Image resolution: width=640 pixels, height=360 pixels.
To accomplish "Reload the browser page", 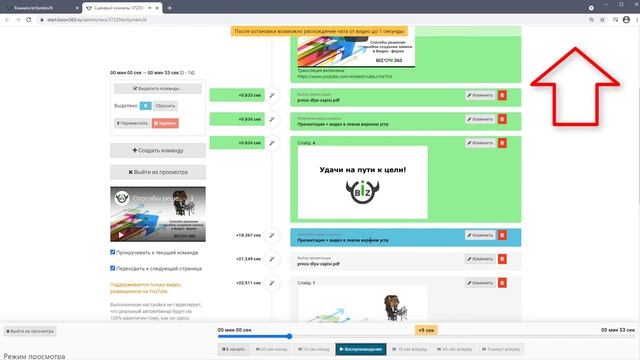I will [x=29, y=20].
